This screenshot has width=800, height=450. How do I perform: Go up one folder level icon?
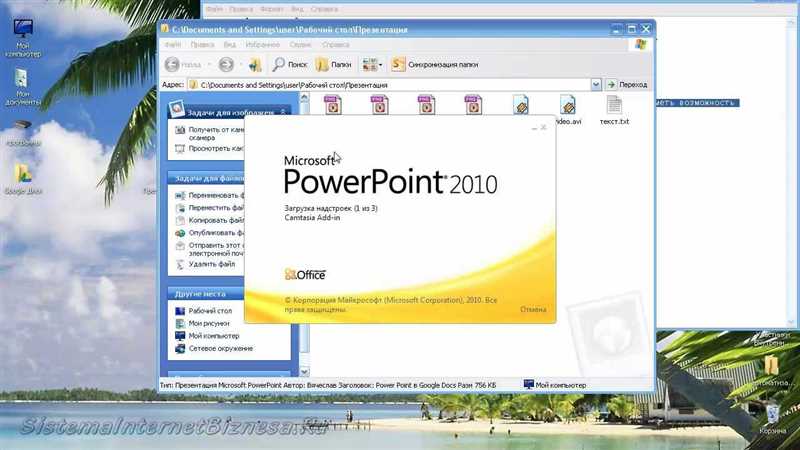coord(255,64)
